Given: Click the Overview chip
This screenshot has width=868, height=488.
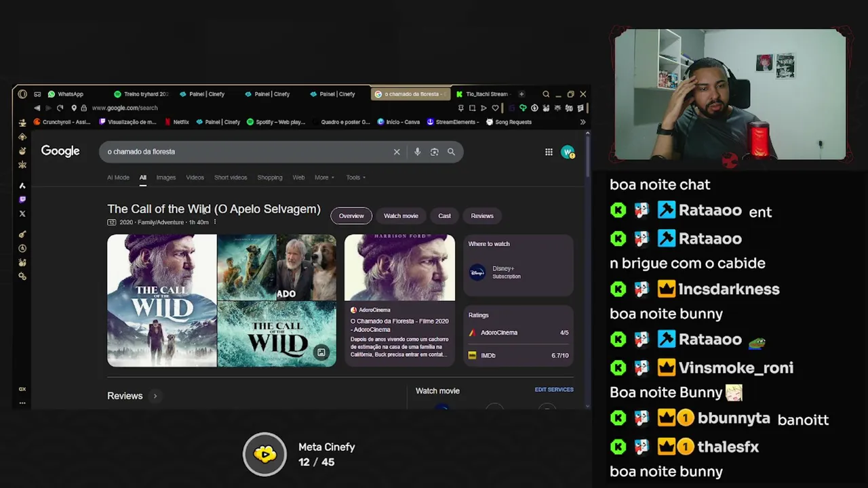Looking at the screenshot, I should click(351, 216).
